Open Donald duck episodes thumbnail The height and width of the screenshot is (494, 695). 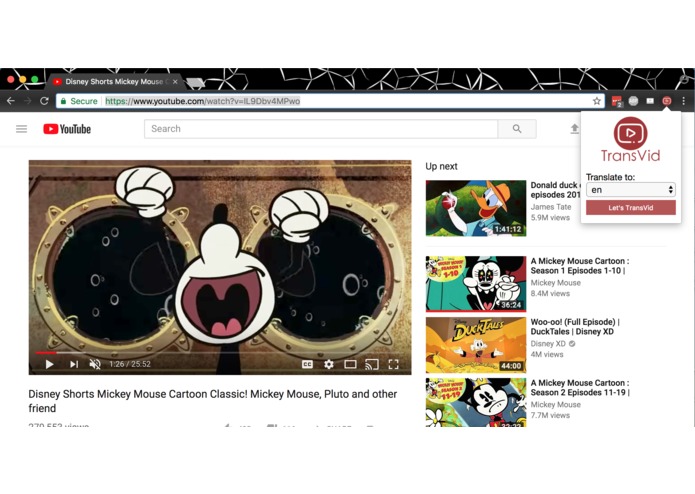click(x=476, y=208)
